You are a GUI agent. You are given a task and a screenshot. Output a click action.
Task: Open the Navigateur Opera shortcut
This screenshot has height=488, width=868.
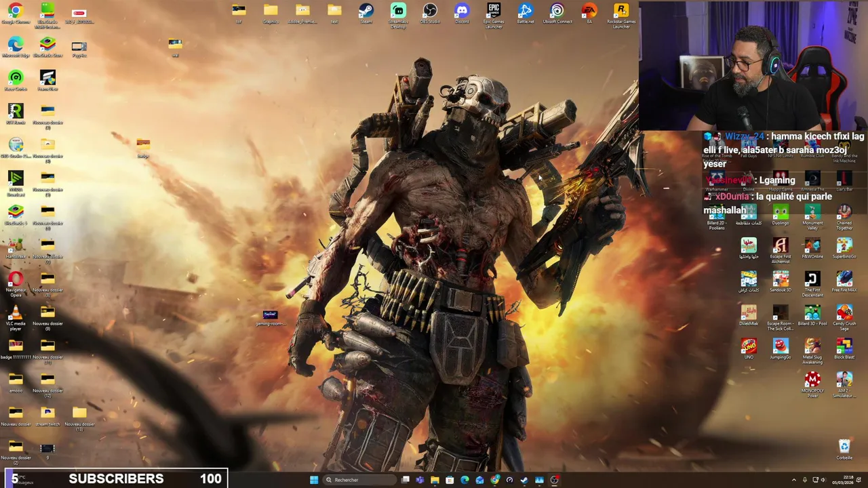coord(16,284)
